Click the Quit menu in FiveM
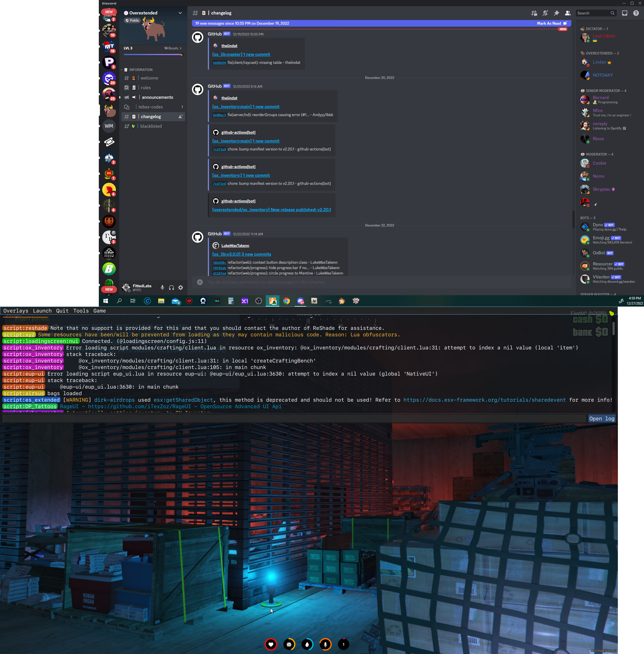 [x=62, y=311]
